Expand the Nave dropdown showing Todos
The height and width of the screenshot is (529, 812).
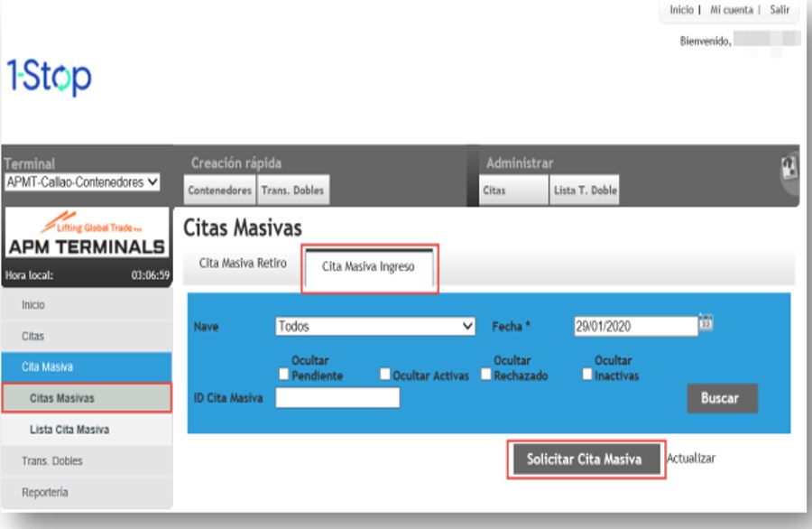click(375, 327)
